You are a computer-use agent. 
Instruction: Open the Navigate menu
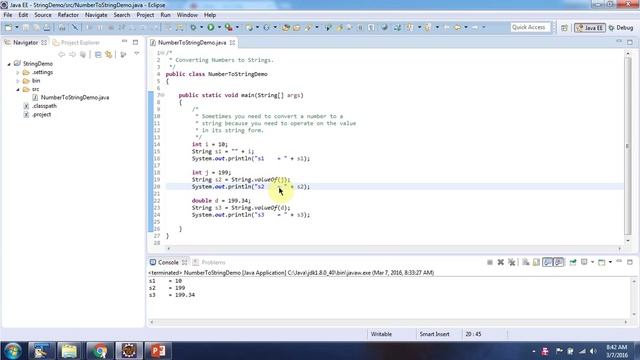click(96, 15)
